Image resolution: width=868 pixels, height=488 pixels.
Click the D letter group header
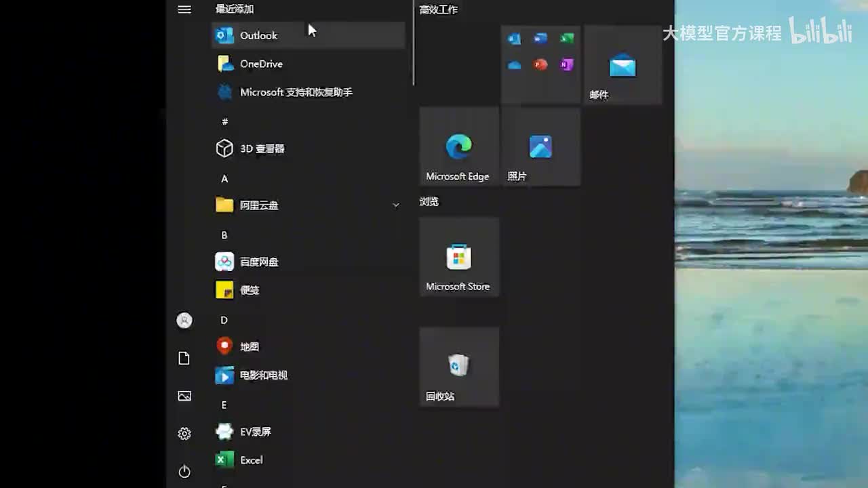click(x=224, y=320)
